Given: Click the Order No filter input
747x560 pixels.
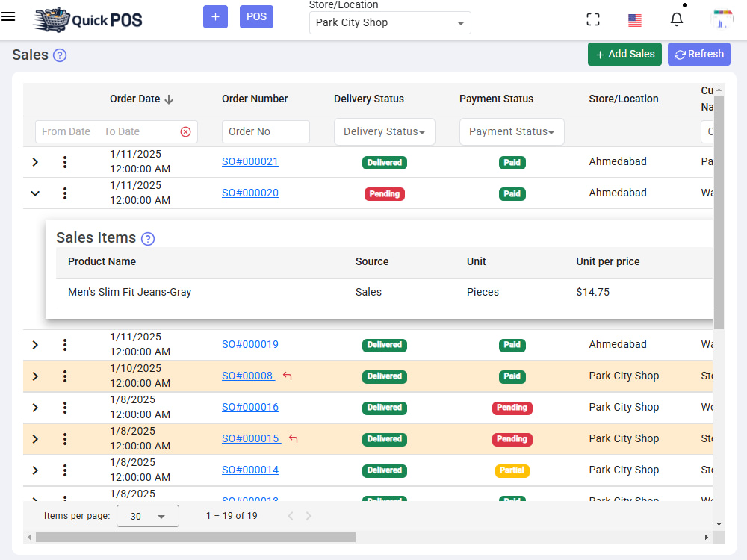Looking at the screenshot, I should 266,131.
